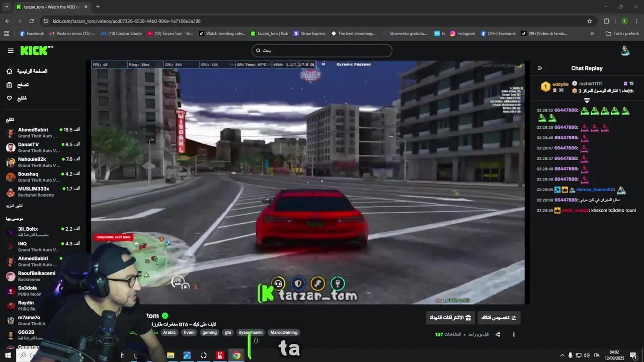Open the video more-options kebab menu
The width and height of the screenshot is (644, 362).
click(x=514, y=334)
